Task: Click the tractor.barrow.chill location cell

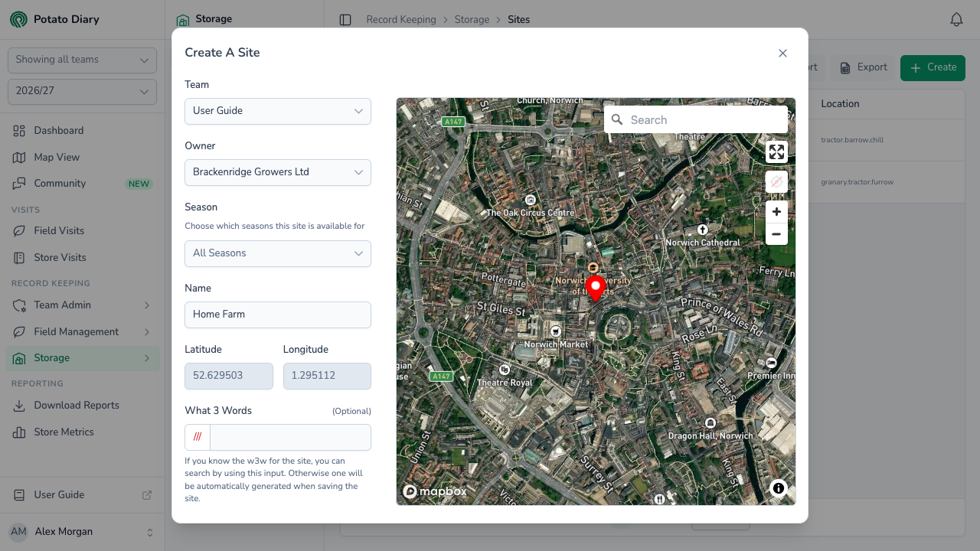Action: (x=852, y=140)
